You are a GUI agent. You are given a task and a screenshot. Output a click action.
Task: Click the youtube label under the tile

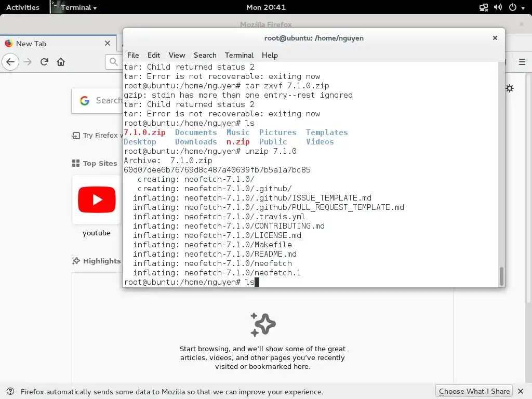(96, 233)
